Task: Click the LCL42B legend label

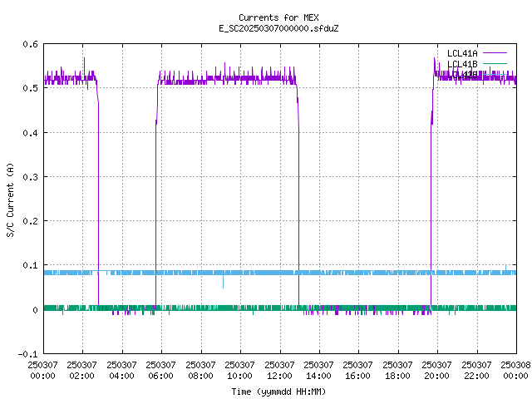Action: tap(462, 75)
